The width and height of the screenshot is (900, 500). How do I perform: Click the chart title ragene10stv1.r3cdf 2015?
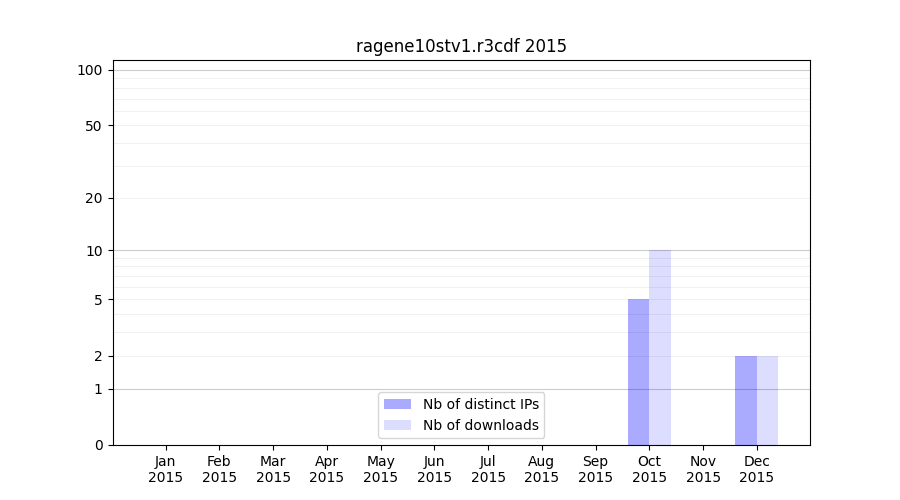click(461, 46)
